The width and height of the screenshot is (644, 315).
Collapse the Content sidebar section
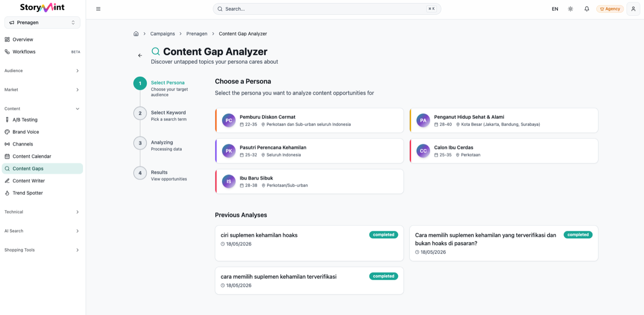point(42,109)
